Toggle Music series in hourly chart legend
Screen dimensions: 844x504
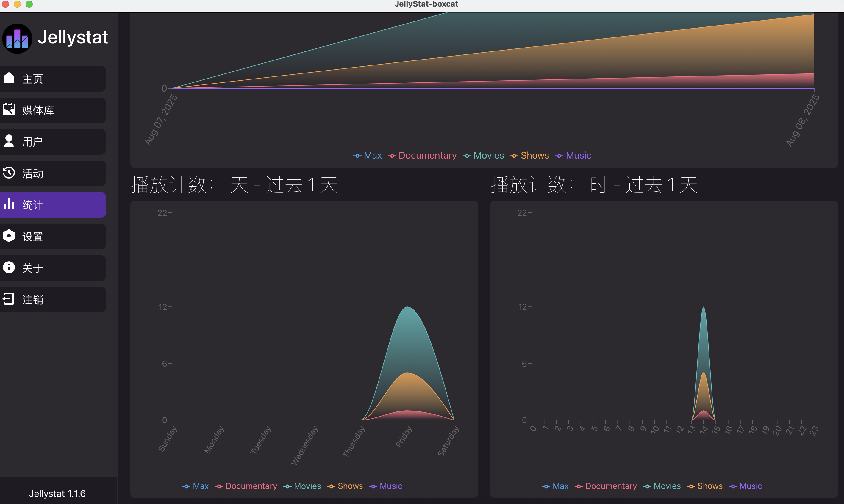point(745,486)
